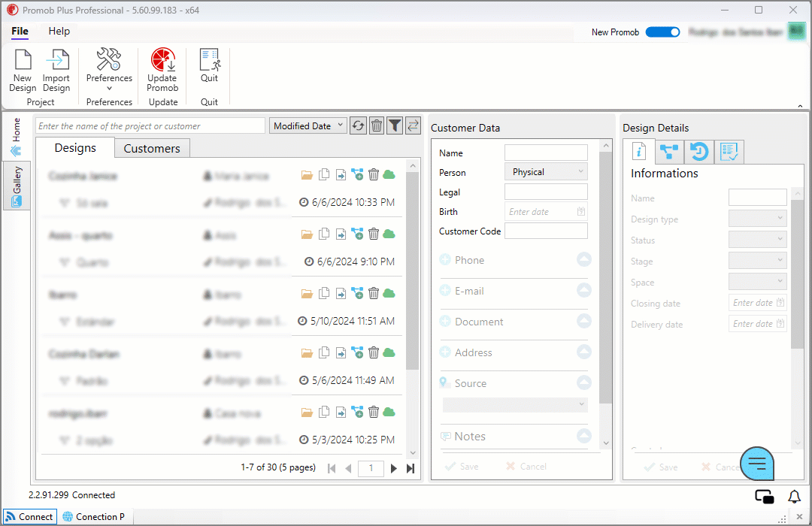The image size is (812, 526).
Task: Click Save in Design Details
Action: coord(662,467)
